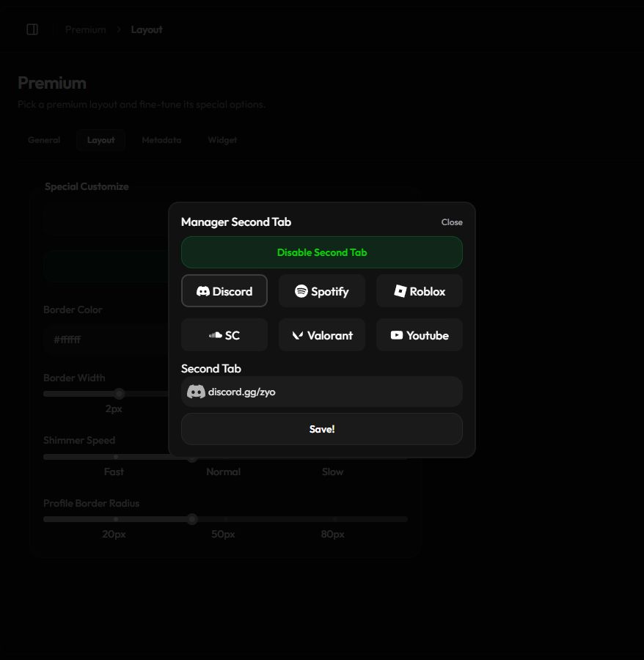
Task: Click the 'Normal' shimmer speed label
Action: [x=223, y=472]
